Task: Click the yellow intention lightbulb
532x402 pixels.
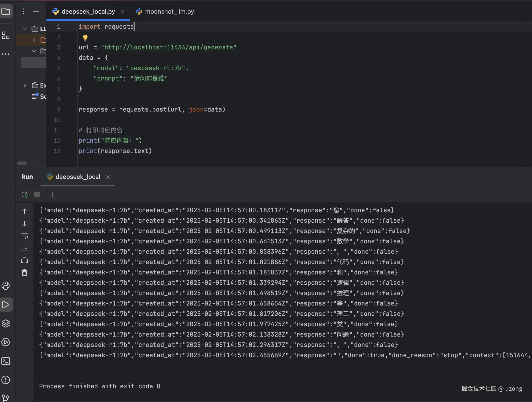Action: point(85,37)
